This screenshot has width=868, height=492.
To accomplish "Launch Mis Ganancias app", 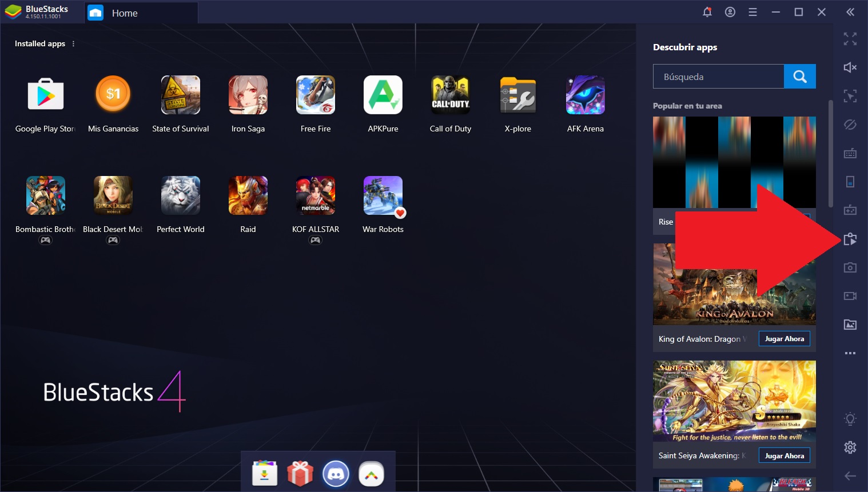I will click(113, 95).
